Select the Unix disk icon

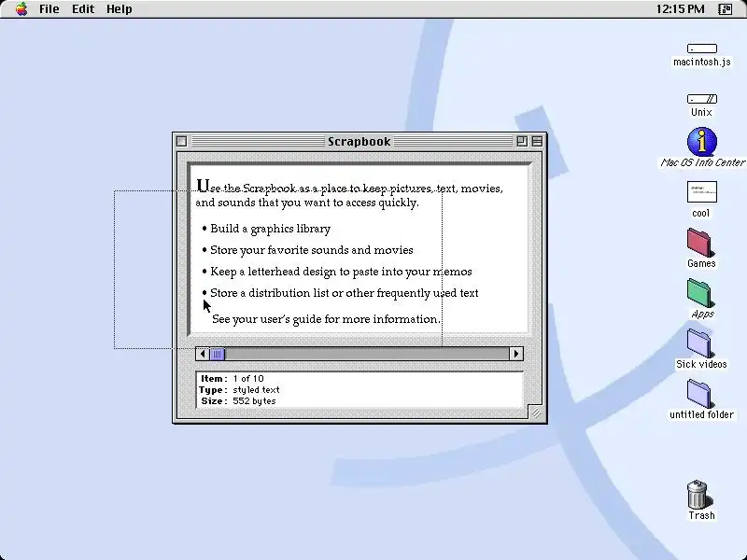tap(702, 99)
